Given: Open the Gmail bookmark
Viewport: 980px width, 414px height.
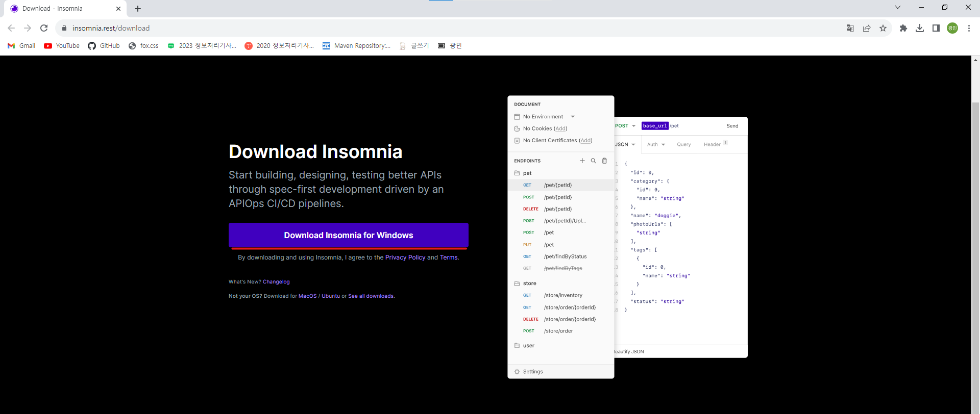Looking at the screenshot, I should [21, 46].
